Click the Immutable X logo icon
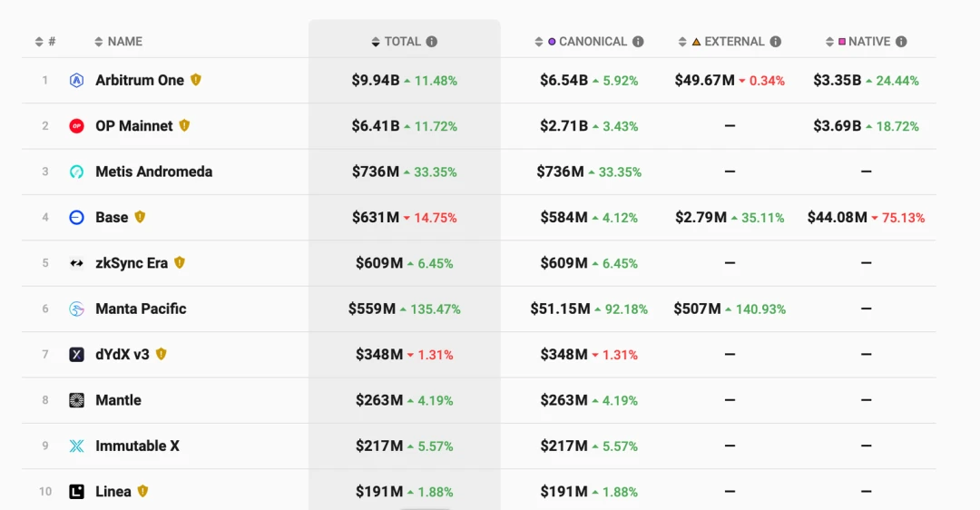Screen dimensions: 980x510 pyautogui.click(x=76, y=446)
